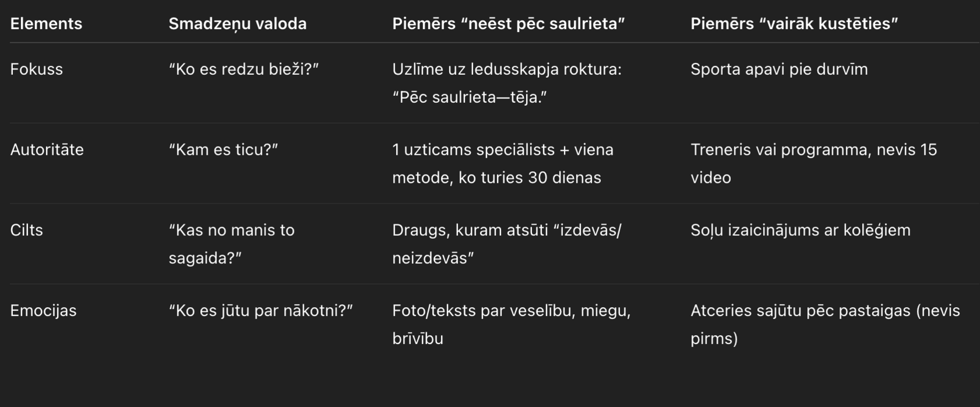The image size is (980, 407).
Task: Select the "Autoritāte" row label
Action: click(x=47, y=150)
